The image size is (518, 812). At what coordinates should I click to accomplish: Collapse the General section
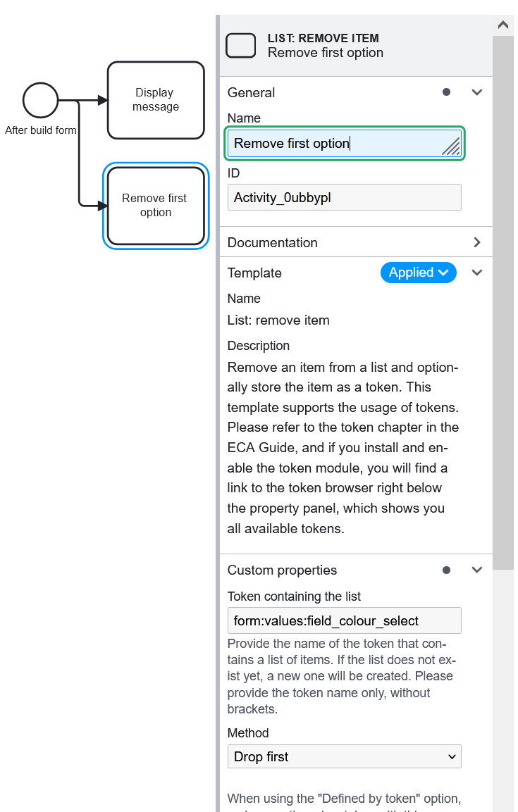coord(477,92)
